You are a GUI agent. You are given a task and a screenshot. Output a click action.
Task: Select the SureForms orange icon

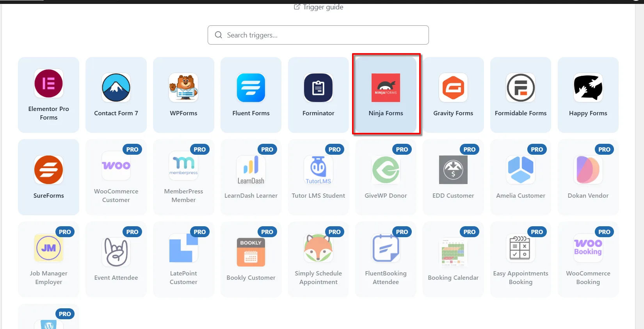coord(48,170)
